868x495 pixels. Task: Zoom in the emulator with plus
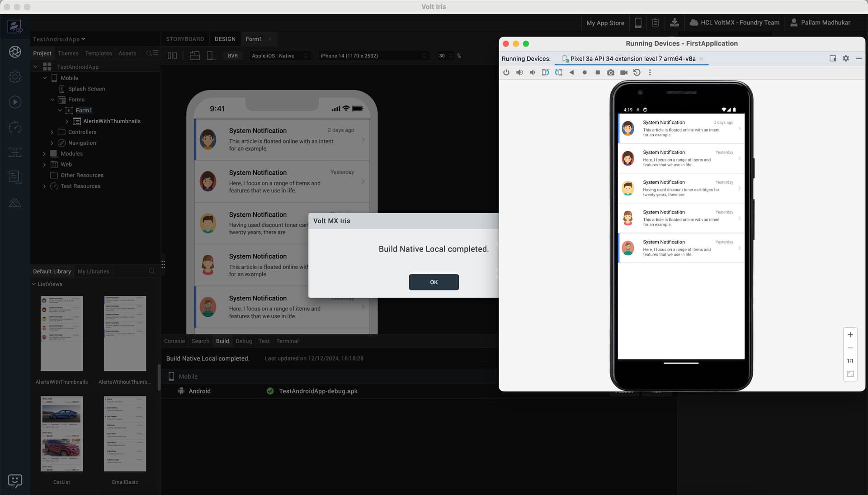[x=850, y=335]
